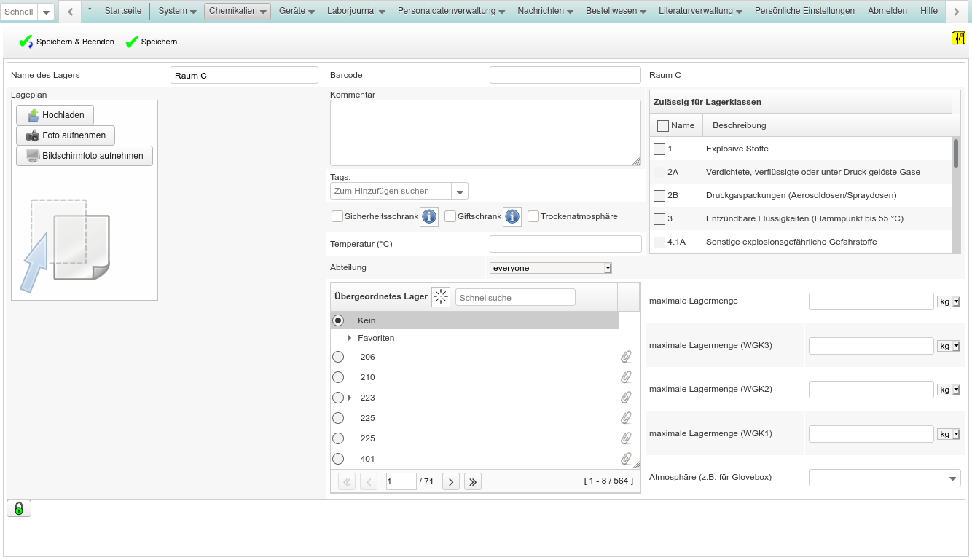This screenshot has height=560, width=972.
Task: Open the Abteilung dropdown showing everyone
Action: pos(551,268)
